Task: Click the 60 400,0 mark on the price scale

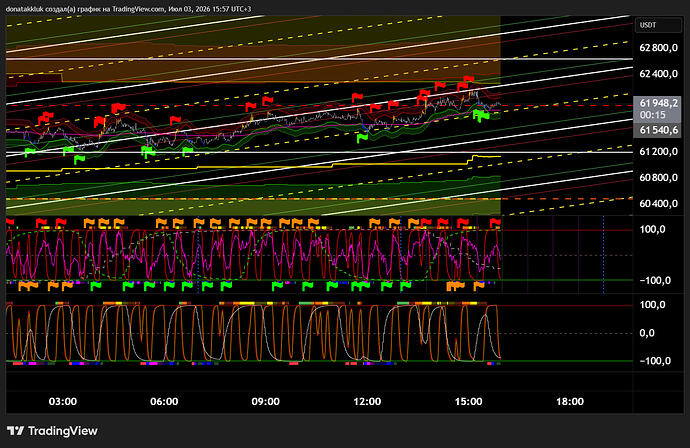Action: tap(658, 204)
